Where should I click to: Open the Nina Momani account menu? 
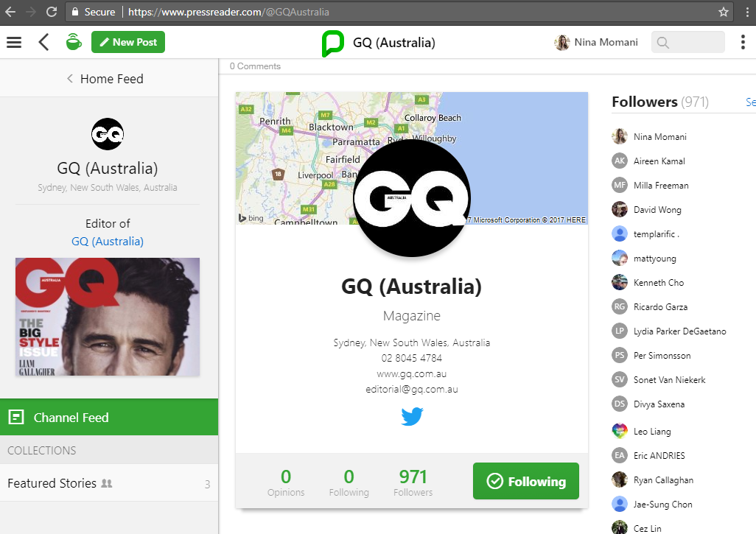[596, 43]
